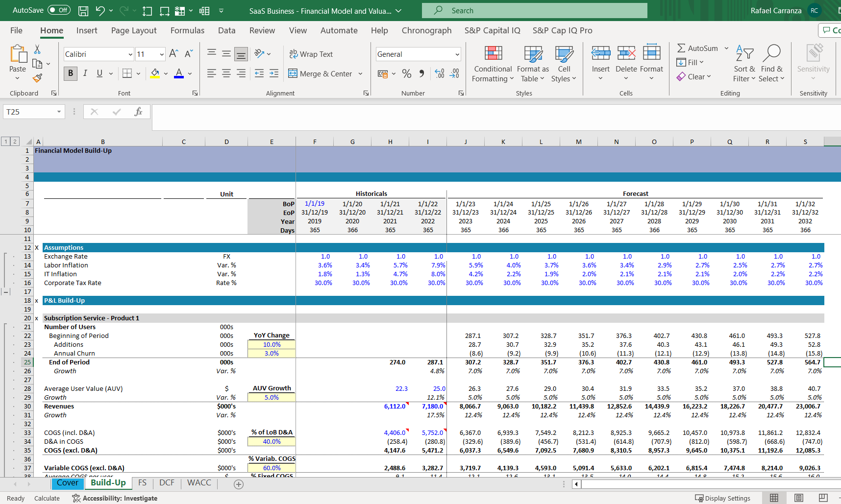
Task: Toggle the AutoSave switch
Action: pyautogui.click(x=59, y=10)
